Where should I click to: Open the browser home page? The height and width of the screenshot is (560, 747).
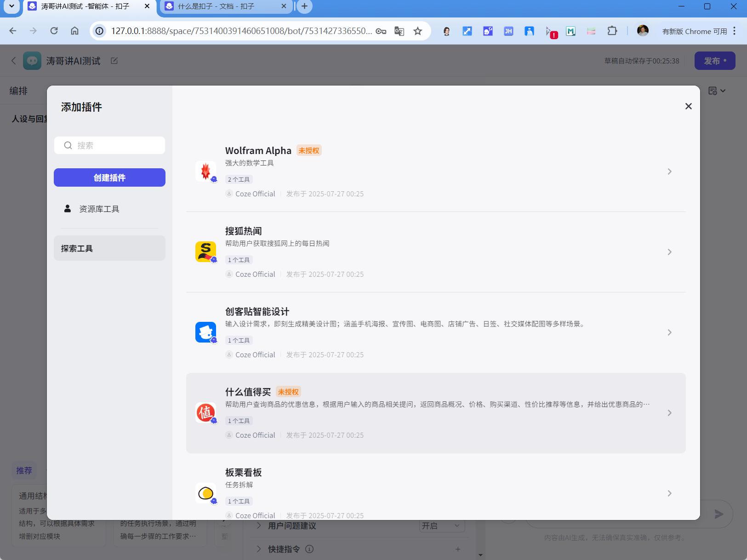coord(74,31)
